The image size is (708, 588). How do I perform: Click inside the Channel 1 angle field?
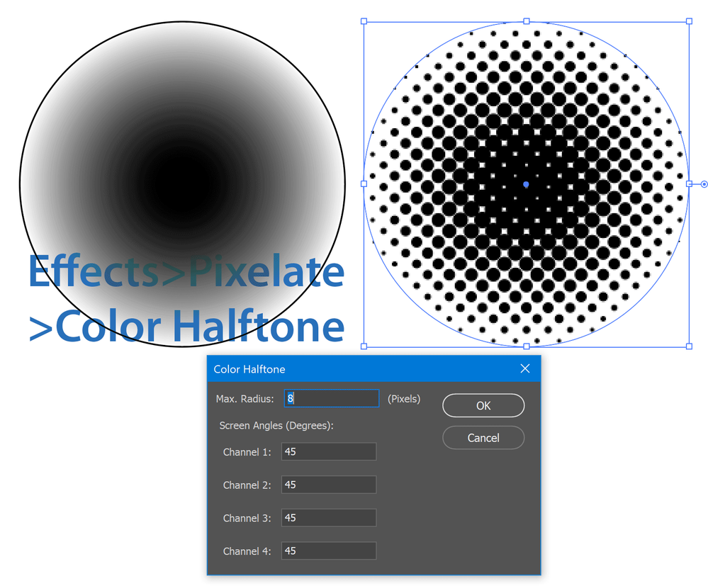pyautogui.click(x=328, y=451)
